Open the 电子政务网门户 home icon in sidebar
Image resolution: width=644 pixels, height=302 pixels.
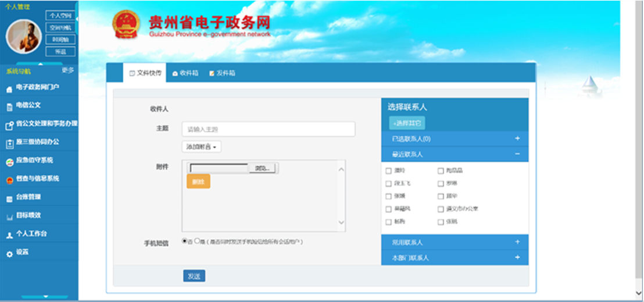pyautogui.click(x=9, y=89)
